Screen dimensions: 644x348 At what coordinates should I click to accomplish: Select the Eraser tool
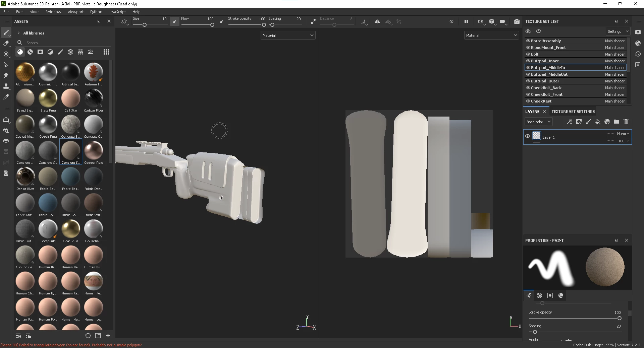click(x=6, y=43)
